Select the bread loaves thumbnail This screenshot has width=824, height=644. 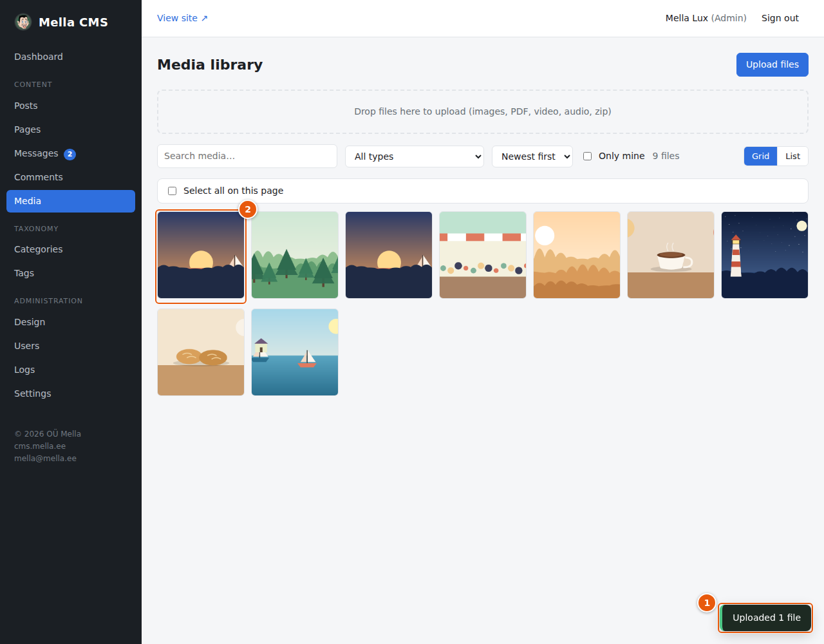pos(201,352)
